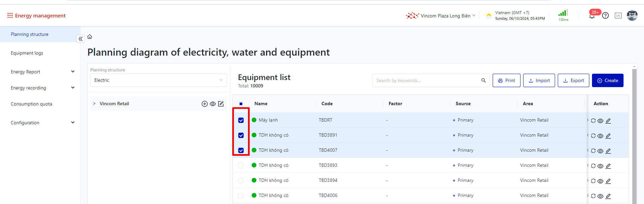
Task: Click the add icon beside Vincom Retail
Action: point(204,104)
